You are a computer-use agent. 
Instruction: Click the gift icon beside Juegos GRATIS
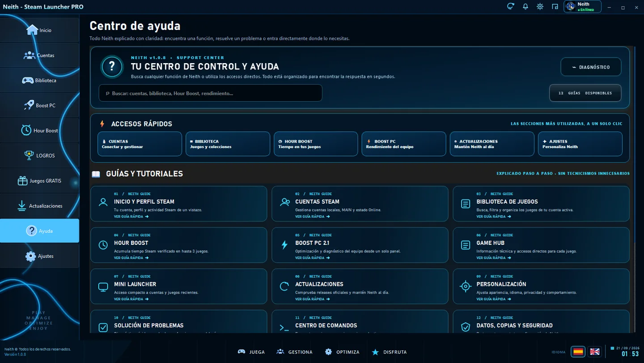point(22,180)
